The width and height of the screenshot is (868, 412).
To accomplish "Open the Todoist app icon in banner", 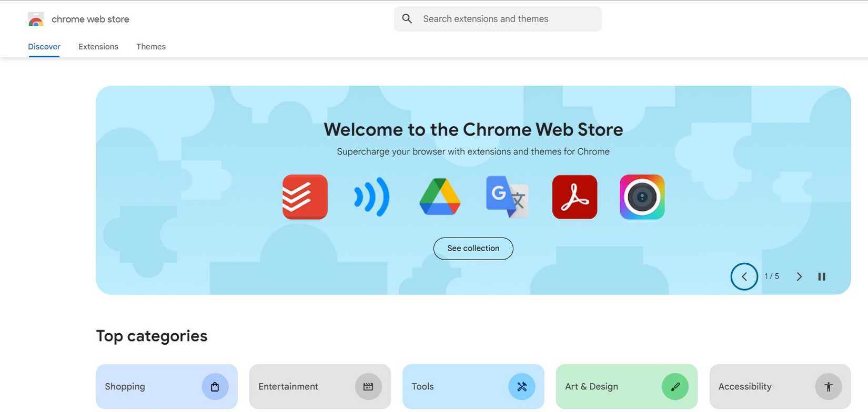I will [305, 197].
